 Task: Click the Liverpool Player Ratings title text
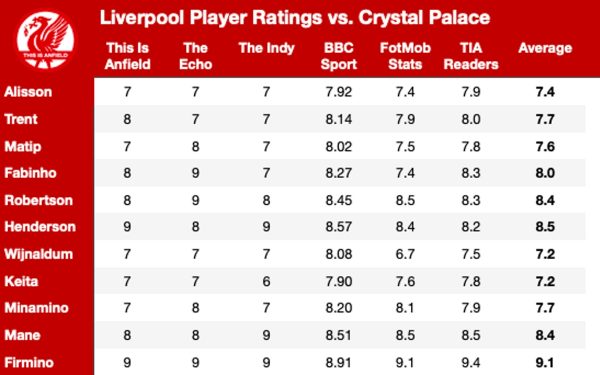(295, 18)
